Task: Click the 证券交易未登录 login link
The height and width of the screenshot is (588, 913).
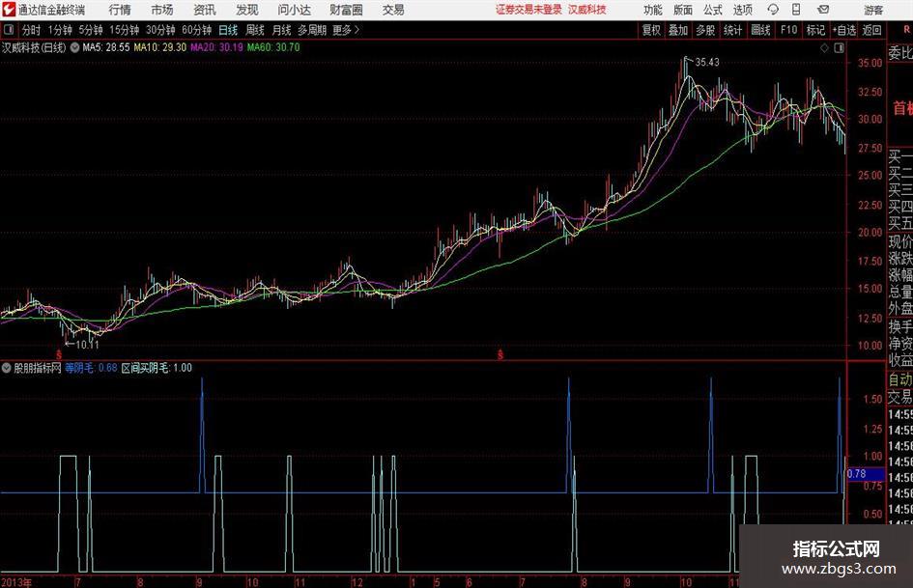Action: coord(529,10)
